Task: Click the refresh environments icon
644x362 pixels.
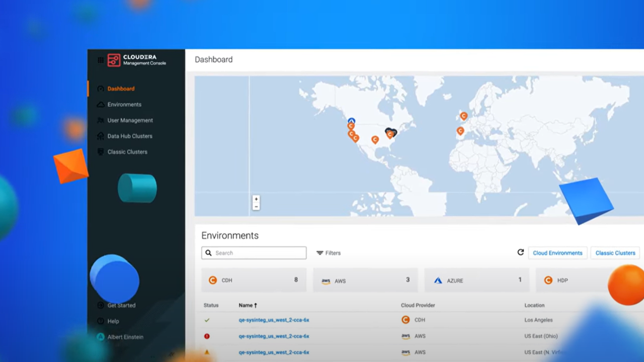Action: point(521,252)
